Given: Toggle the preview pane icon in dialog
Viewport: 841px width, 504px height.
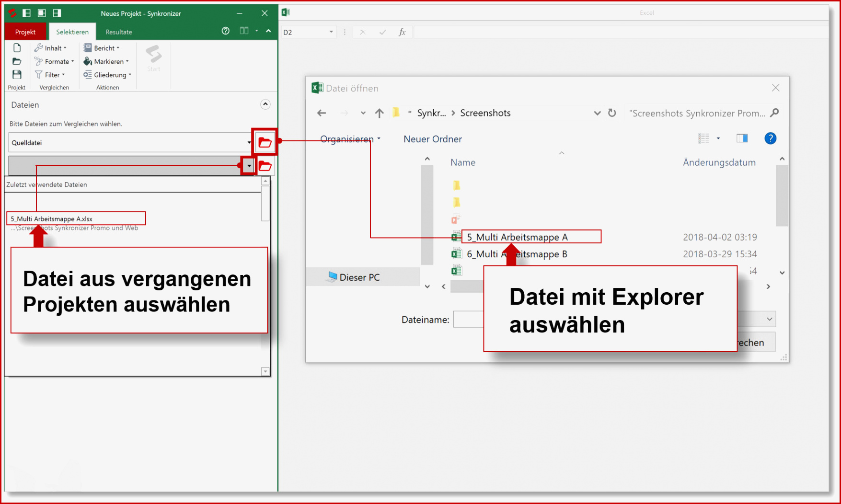Looking at the screenshot, I should 742,138.
